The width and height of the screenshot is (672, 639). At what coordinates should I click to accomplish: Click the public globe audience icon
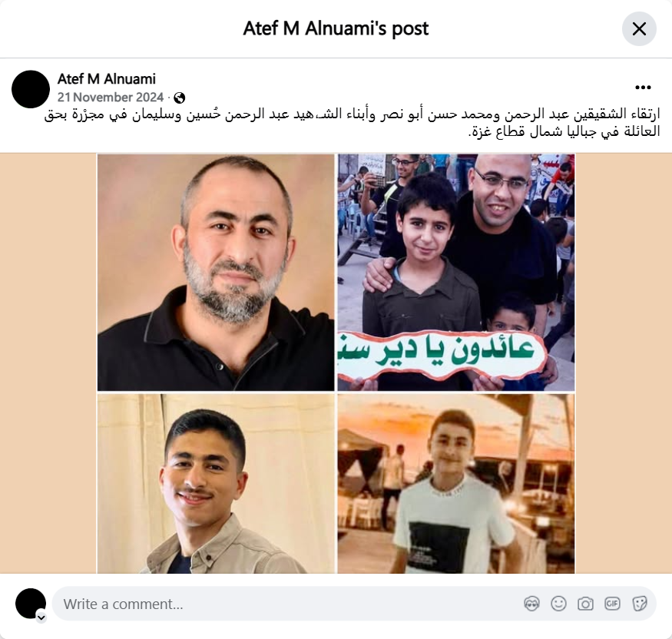[179, 98]
